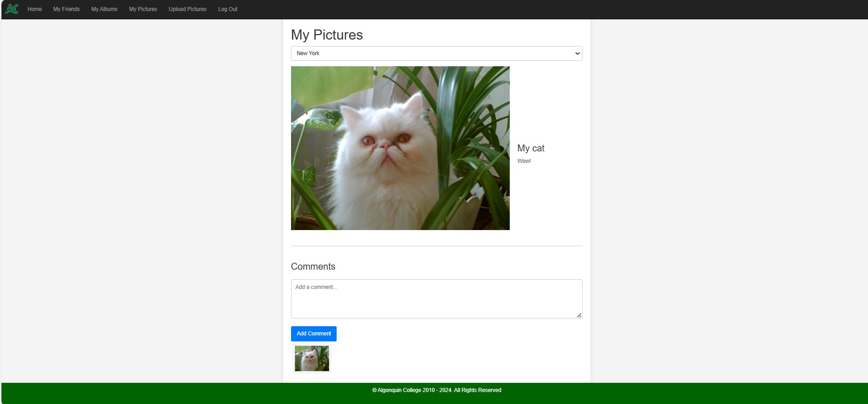
Task: Click the My Pictures page heading
Action: tap(327, 35)
